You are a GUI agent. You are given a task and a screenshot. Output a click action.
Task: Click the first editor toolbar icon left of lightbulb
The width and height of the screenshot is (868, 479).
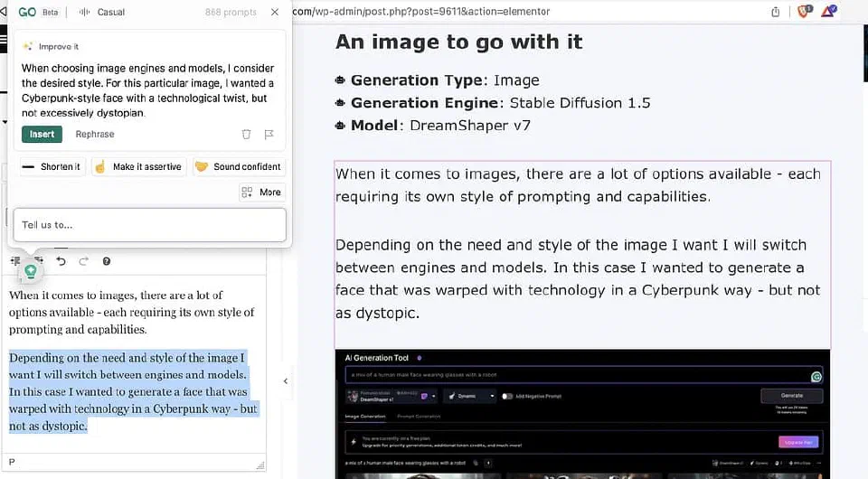coord(15,260)
